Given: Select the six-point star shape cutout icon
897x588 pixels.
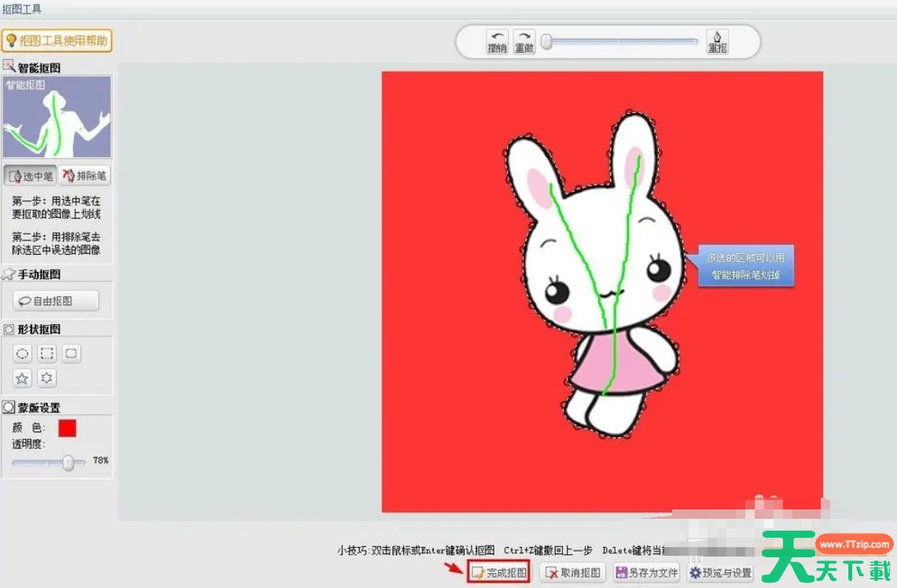Looking at the screenshot, I should click(x=47, y=378).
